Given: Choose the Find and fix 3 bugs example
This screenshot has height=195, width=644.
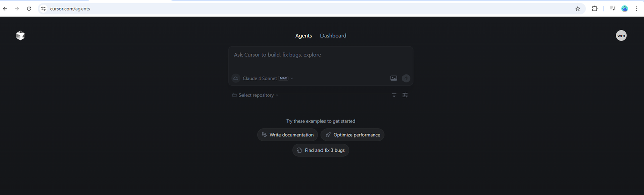Looking at the screenshot, I should click(x=320, y=150).
